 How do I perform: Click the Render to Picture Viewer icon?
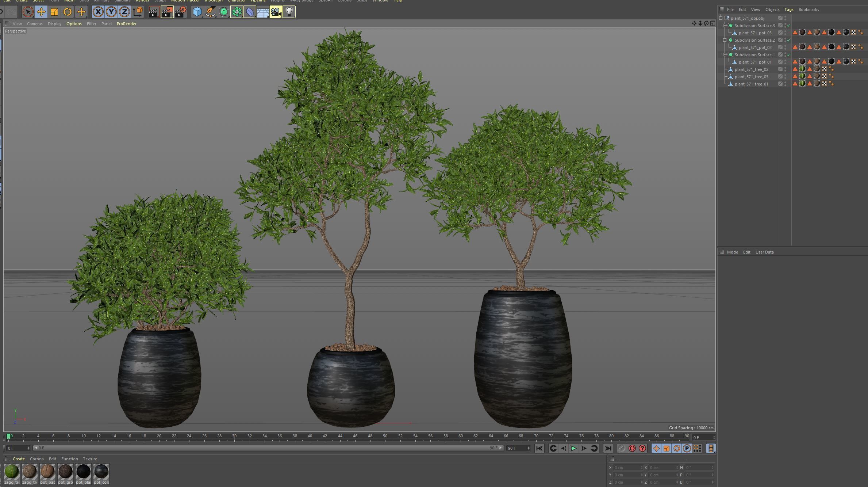coord(167,12)
